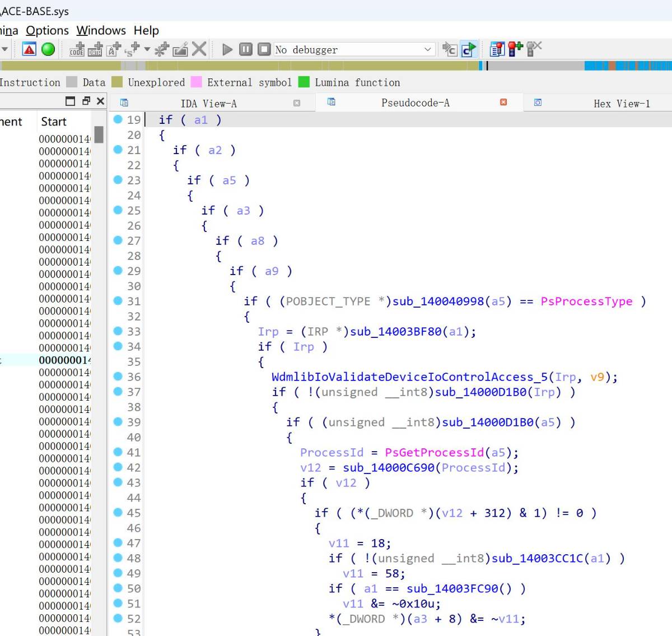Click sub_14003FC90 function call

[x=452, y=589]
